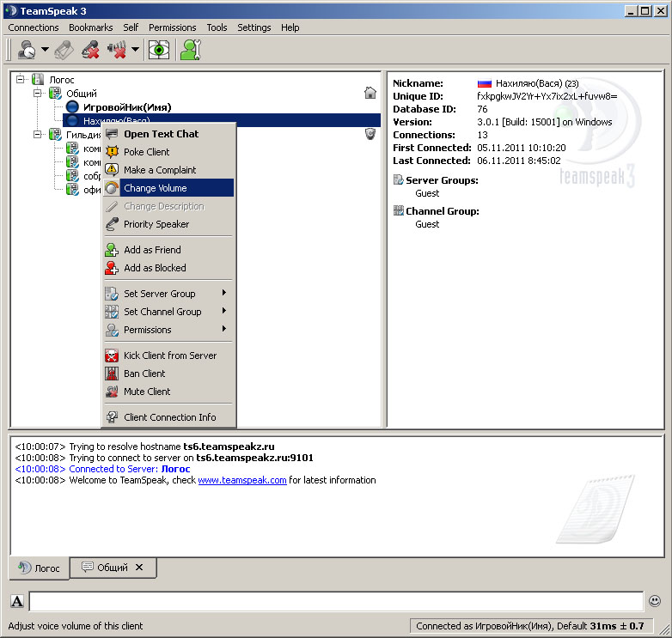The height and width of the screenshot is (638, 672).
Task: Open the Tools menu
Action: pyautogui.click(x=217, y=27)
